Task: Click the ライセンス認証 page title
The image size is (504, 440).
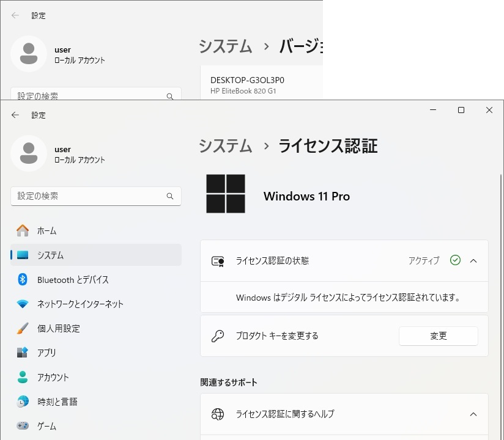Action: coord(328,146)
